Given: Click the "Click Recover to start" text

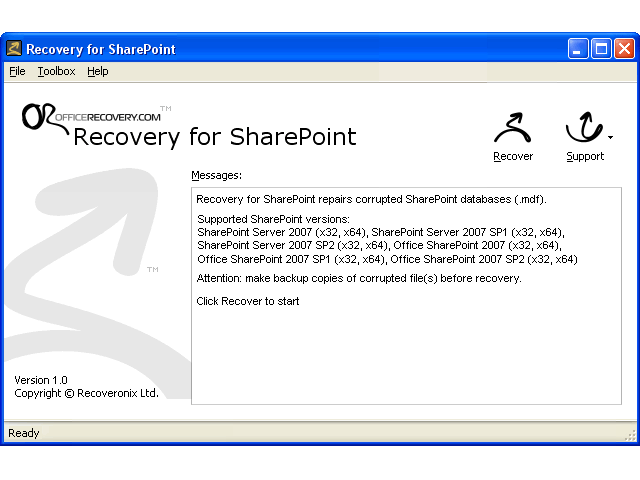Looking at the screenshot, I should tap(248, 301).
